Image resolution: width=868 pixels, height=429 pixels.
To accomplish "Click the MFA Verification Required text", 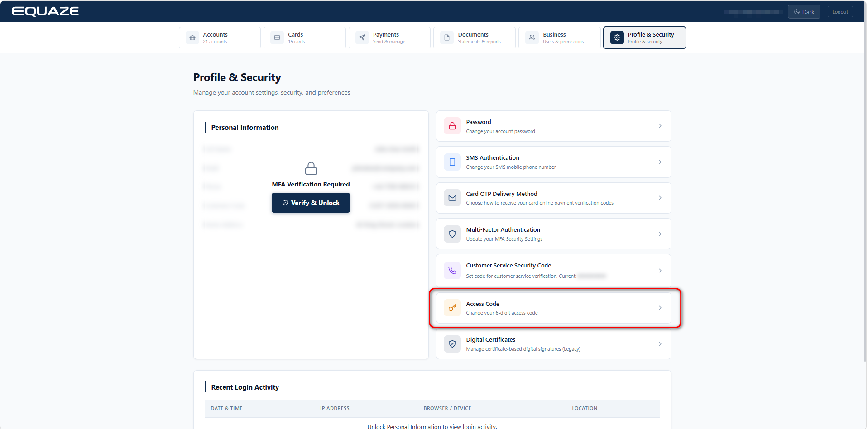I will click(311, 184).
